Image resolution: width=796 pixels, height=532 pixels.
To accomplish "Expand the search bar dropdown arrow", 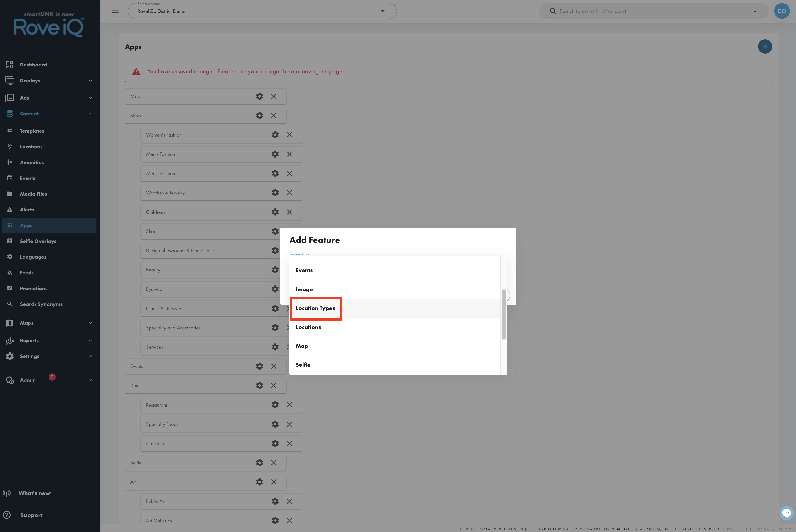I will 755,11.
